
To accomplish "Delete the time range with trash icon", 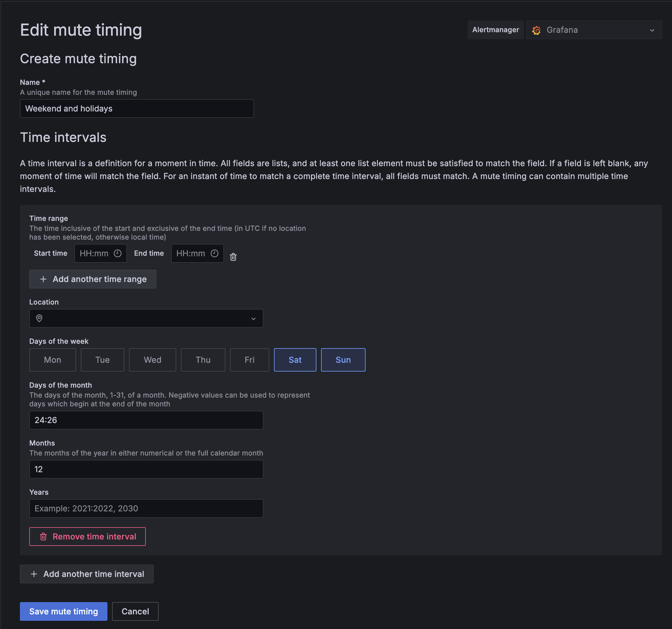I will 233,257.
